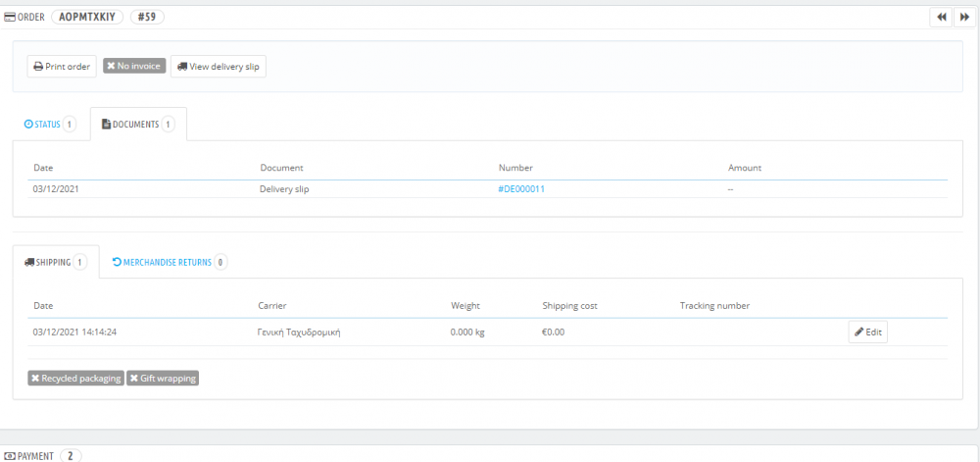Click the X icon on Gift wrapping

(133, 379)
